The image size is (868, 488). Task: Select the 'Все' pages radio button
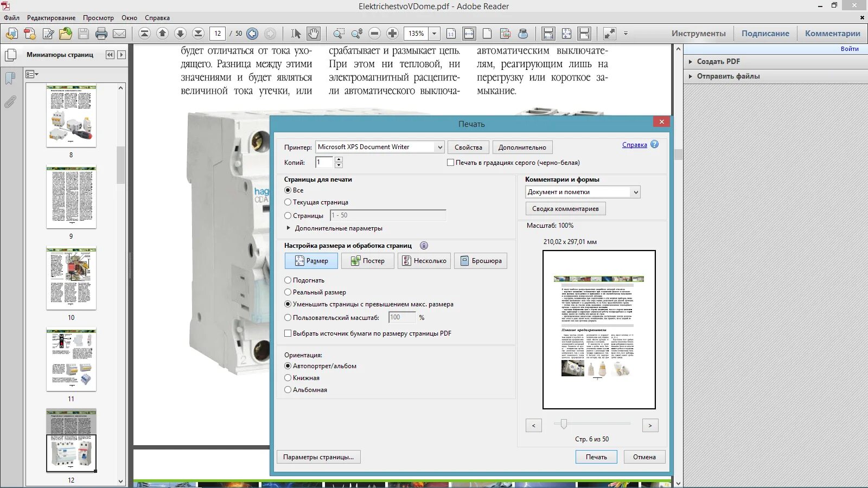point(288,190)
